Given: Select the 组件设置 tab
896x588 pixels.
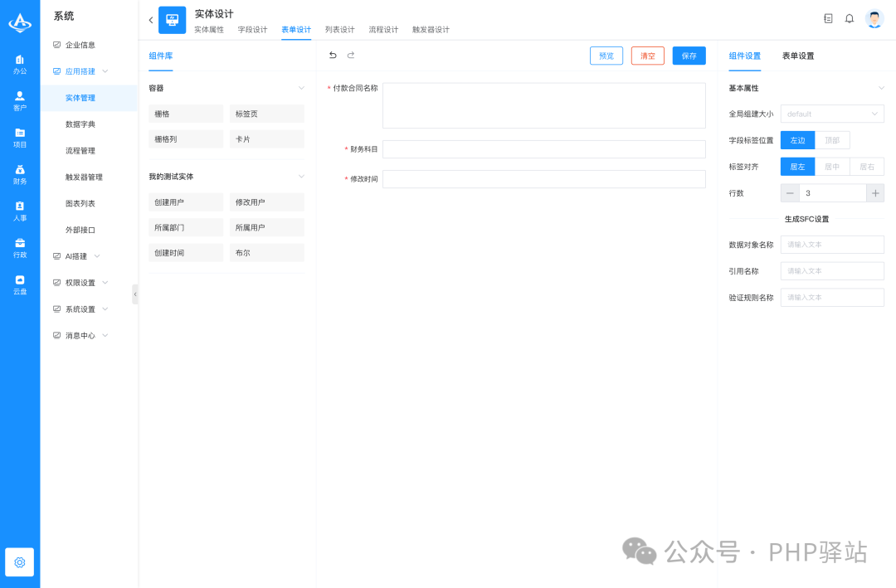Looking at the screenshot, I should point(744,56).
